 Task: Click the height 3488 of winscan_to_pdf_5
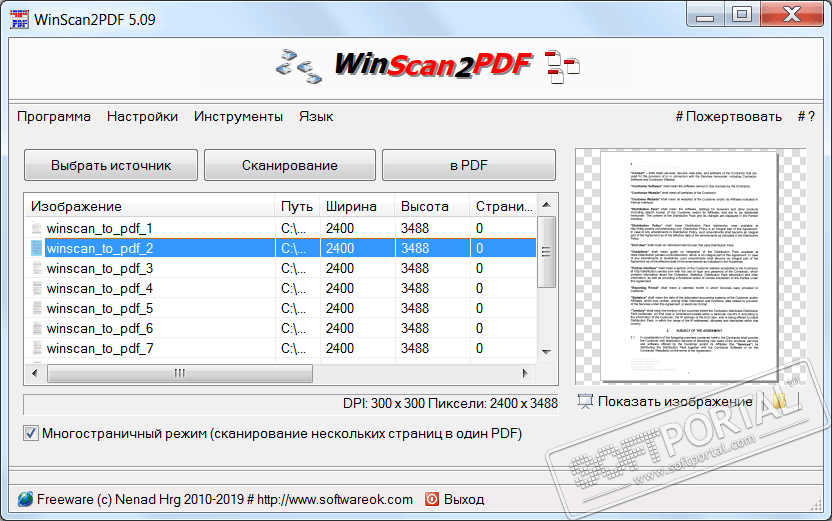point(415,308)
